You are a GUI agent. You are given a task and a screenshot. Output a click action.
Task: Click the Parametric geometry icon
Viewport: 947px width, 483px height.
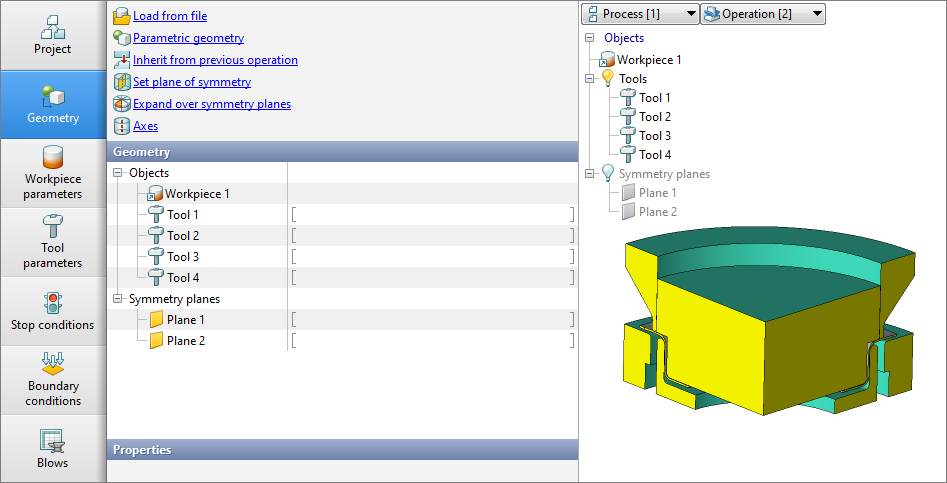tap(121, 38)
